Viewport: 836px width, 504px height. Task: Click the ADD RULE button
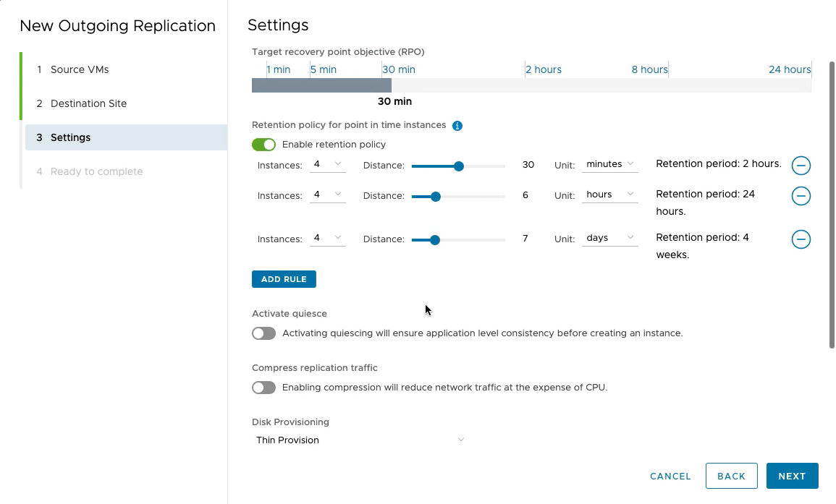tap(284, 279)
